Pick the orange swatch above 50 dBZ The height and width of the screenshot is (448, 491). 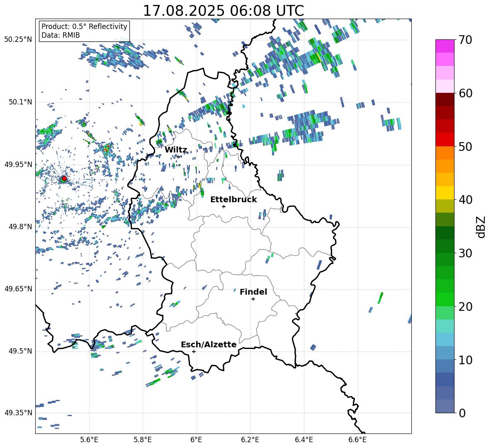[445, 153]
